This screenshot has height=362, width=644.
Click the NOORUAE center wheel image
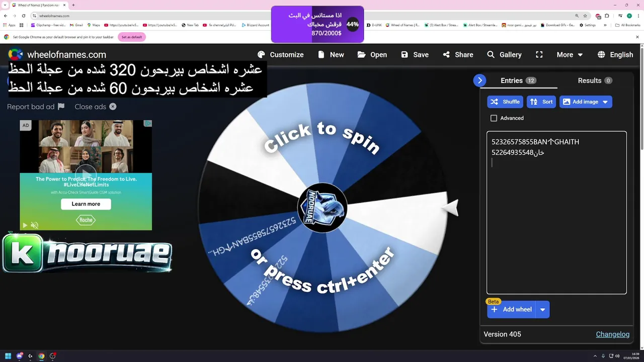pyautogui.click(x=322, y=207)
